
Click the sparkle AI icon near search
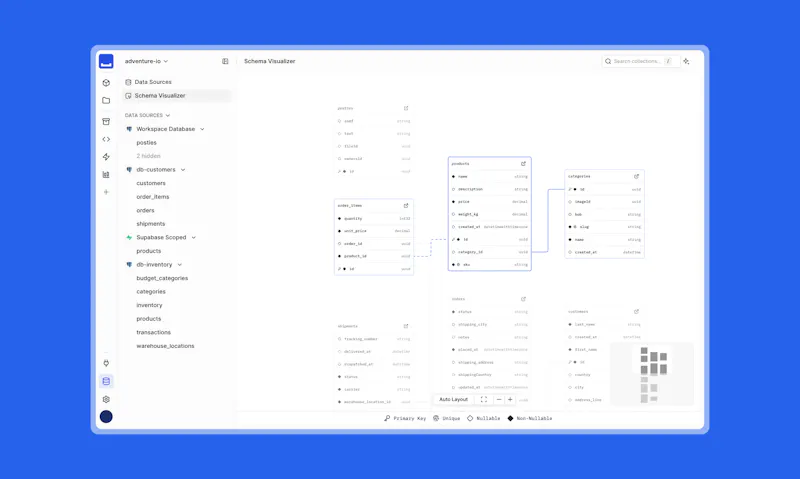pyautogui.click(x=686, y=61)
